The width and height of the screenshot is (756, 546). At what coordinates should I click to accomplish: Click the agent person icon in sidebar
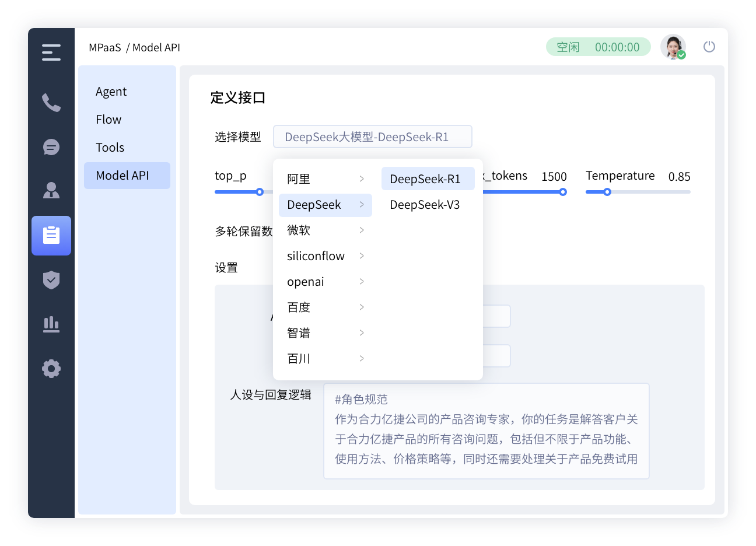[51, 191]
